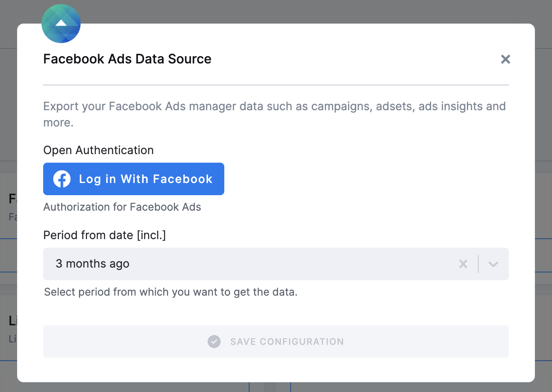Log in With Facebook
Screen dimensions: 552x392
[134, 179]
